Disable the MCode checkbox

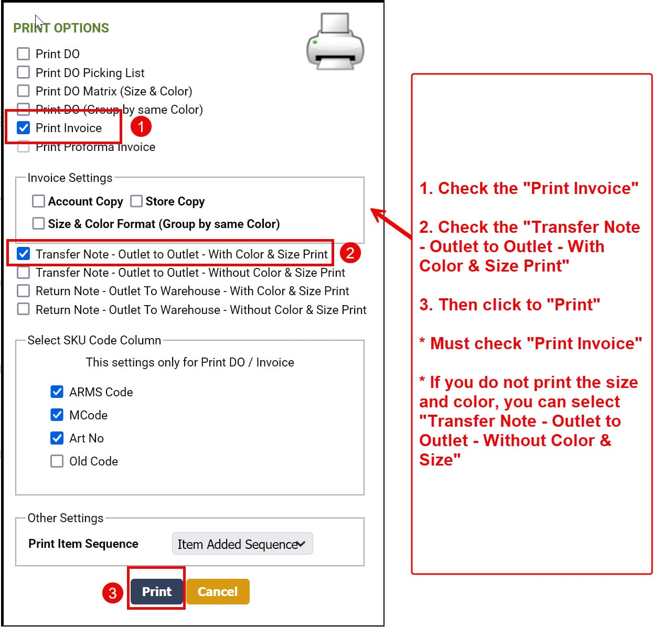57,415
